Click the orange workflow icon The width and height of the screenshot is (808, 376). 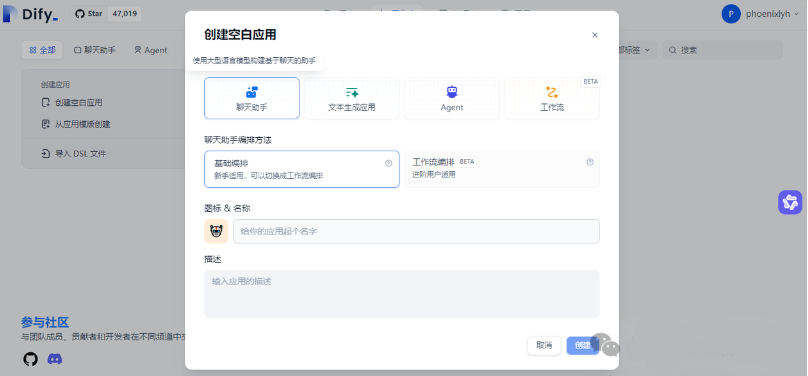(x=552, y=92)
